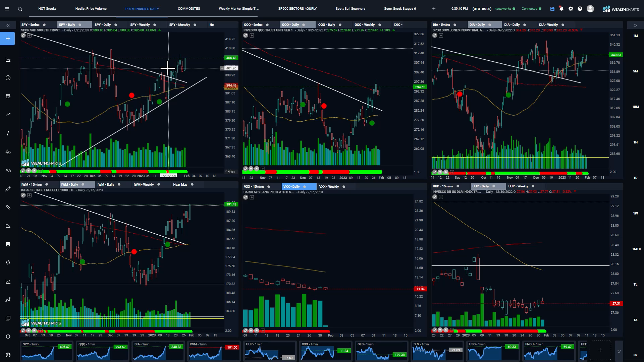644x362 pixels.
Task: Click the trash delete drawings icon
Action: tap(8, 244)
